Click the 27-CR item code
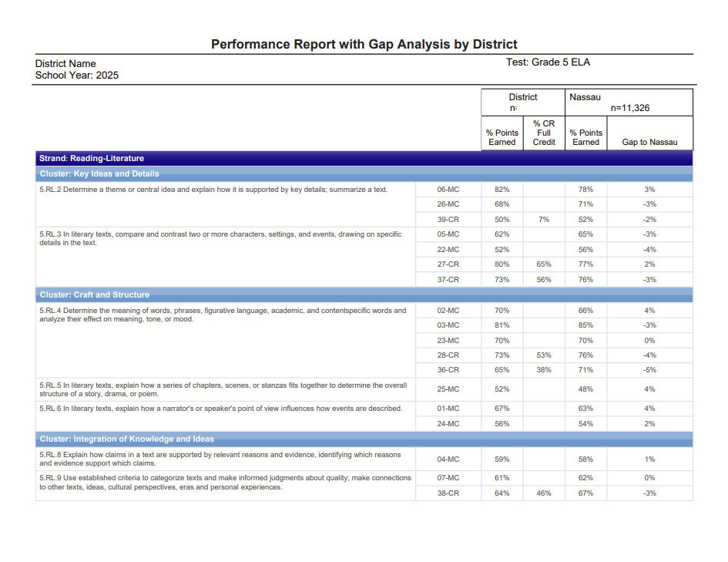The image size is (728, 562). [x=448, y=264]
